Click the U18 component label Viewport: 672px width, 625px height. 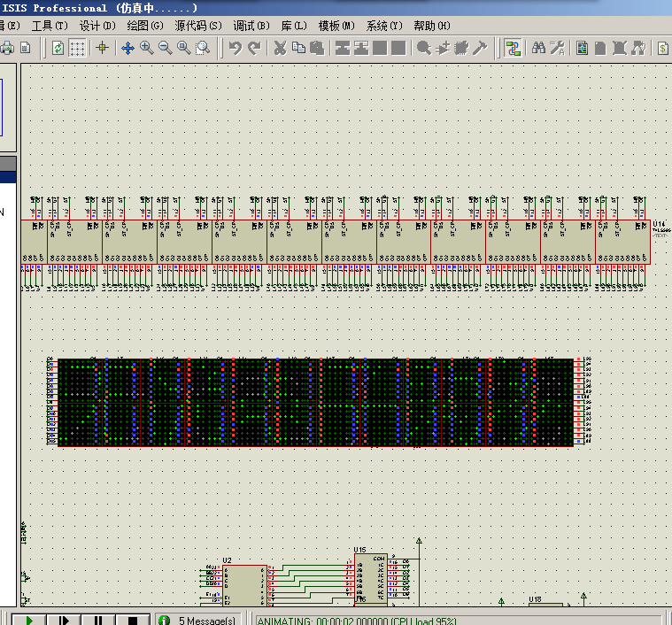tap(535, 599)
